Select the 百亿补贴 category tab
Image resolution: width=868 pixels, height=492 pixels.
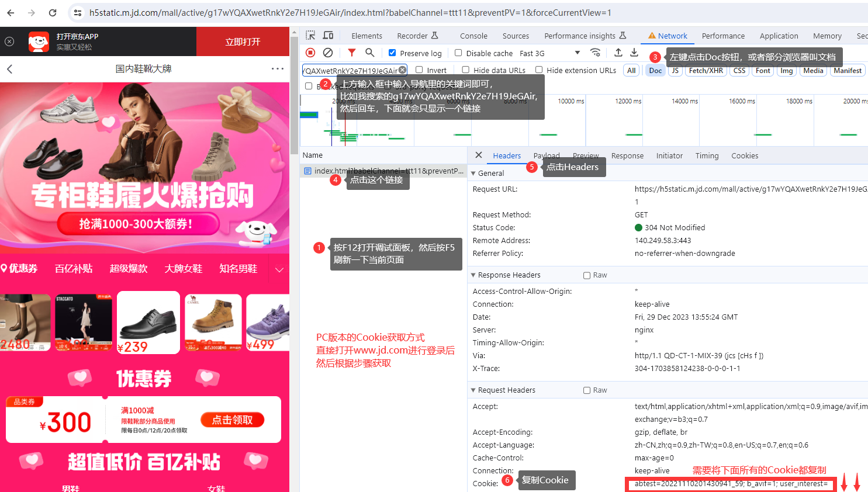(x=74, y=269)
